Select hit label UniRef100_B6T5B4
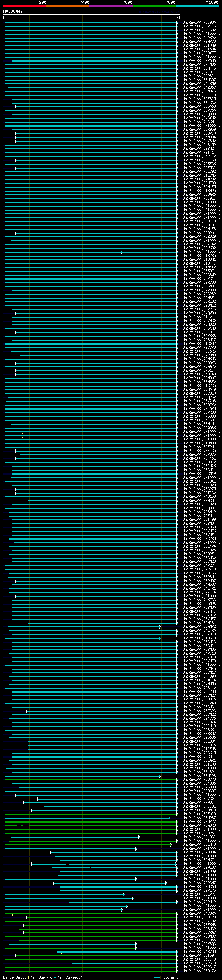Screen dimensions: 222x980 click(x=199, y=49)
